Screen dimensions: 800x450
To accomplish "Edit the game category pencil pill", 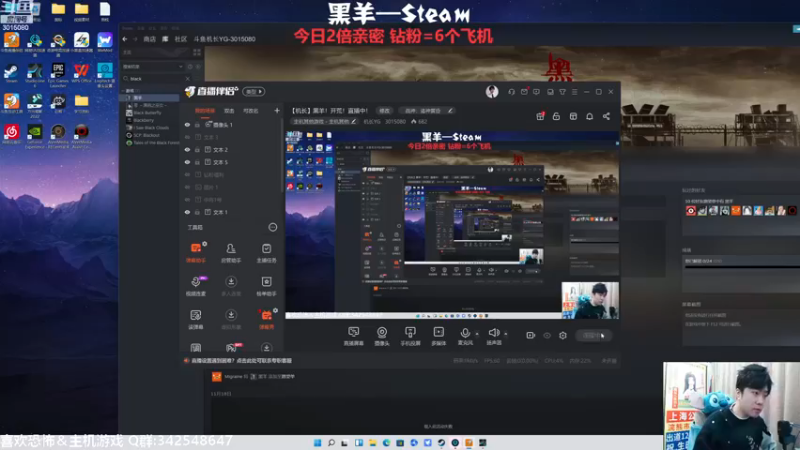I will (324, 122).
